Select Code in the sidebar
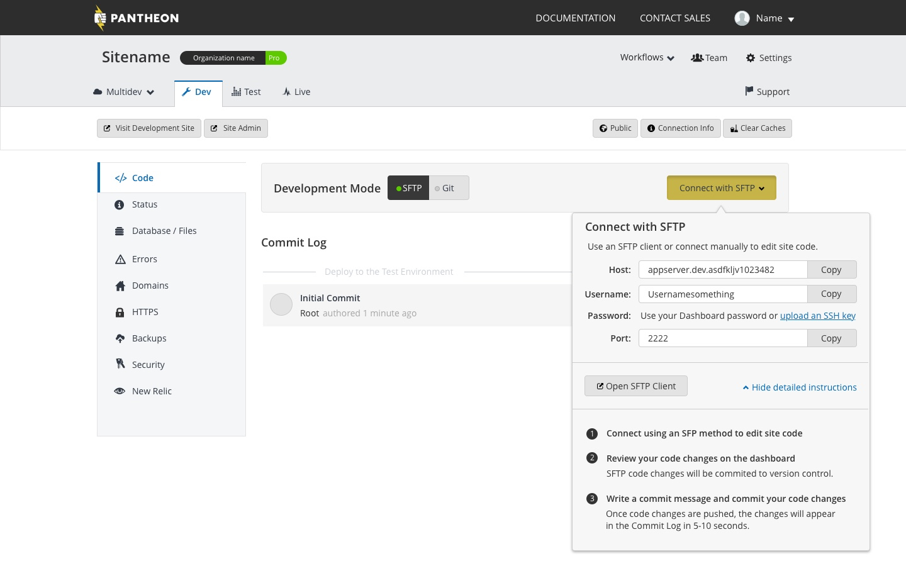This screenshot has width=906, height=588. (x=172, y=178)
